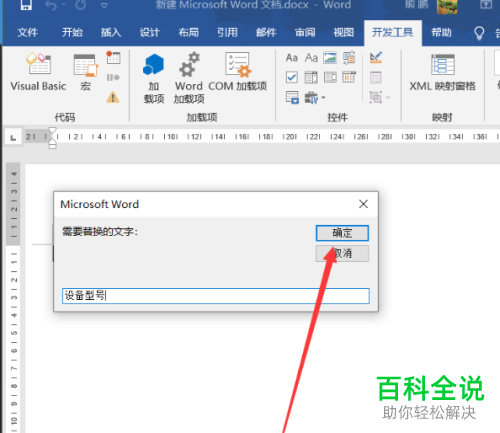Open legacy tools dropdown
Image resolution: width=500 pixels, height=433 pixels.
[x=315, y=98]
